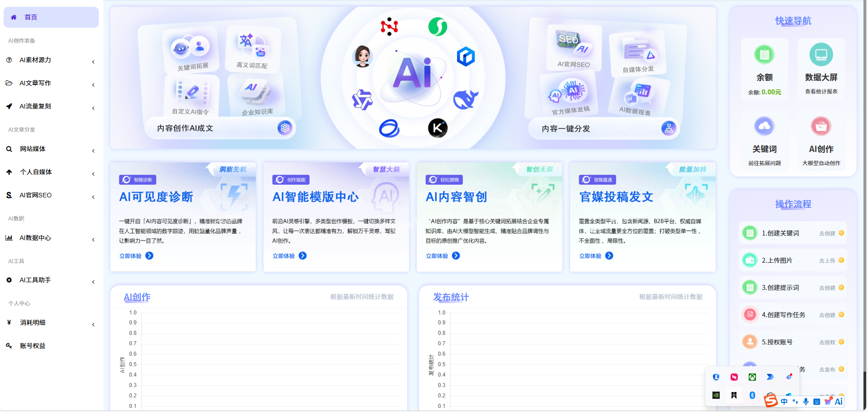Screen dimensions: 868x412
Task: Open 账号权益 in the sidebar
Action: click(x=33, y=346)
